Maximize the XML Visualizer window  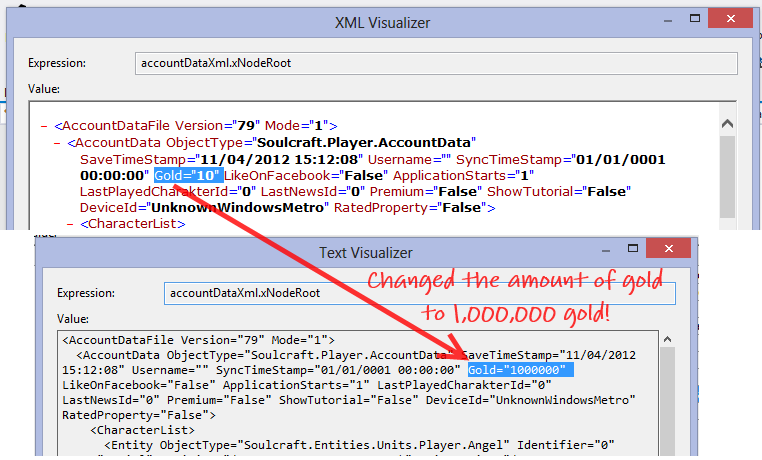click(x=695, y=18)
